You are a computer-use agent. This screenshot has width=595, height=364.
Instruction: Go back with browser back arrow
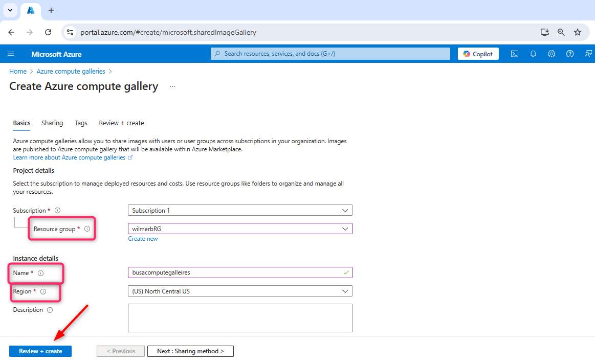(11, 32)
